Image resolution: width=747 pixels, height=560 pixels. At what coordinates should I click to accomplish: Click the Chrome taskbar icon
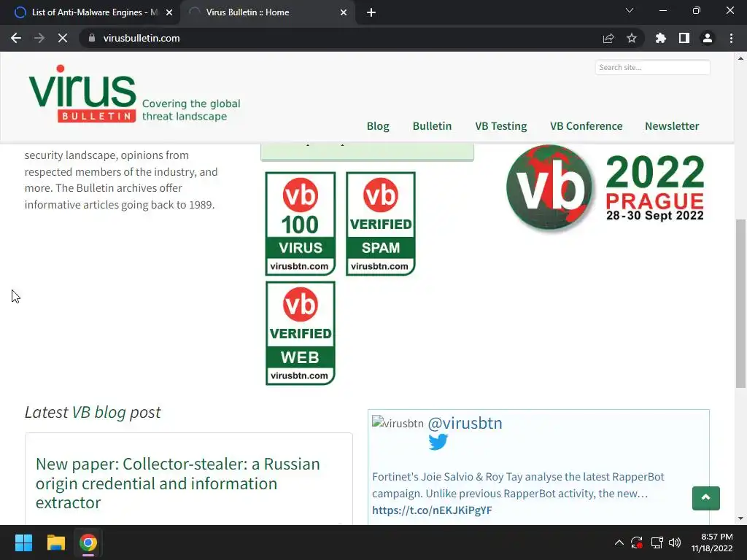pos(88,542)
